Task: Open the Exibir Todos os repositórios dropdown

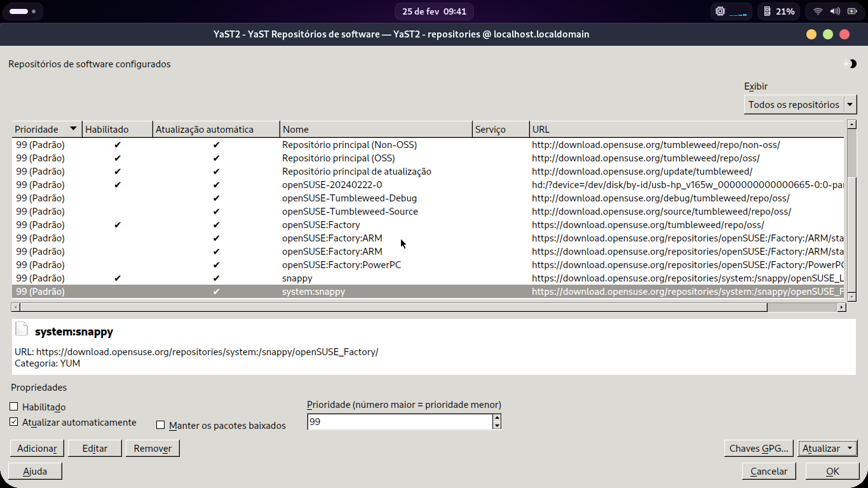Action: point(801,104)
